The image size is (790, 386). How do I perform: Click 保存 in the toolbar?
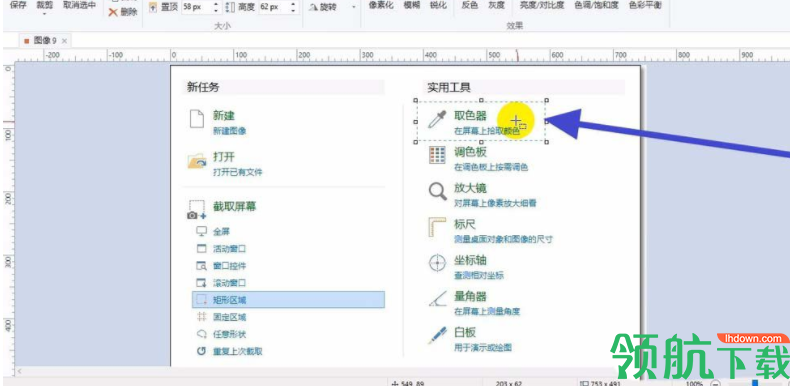coord(18,6)
